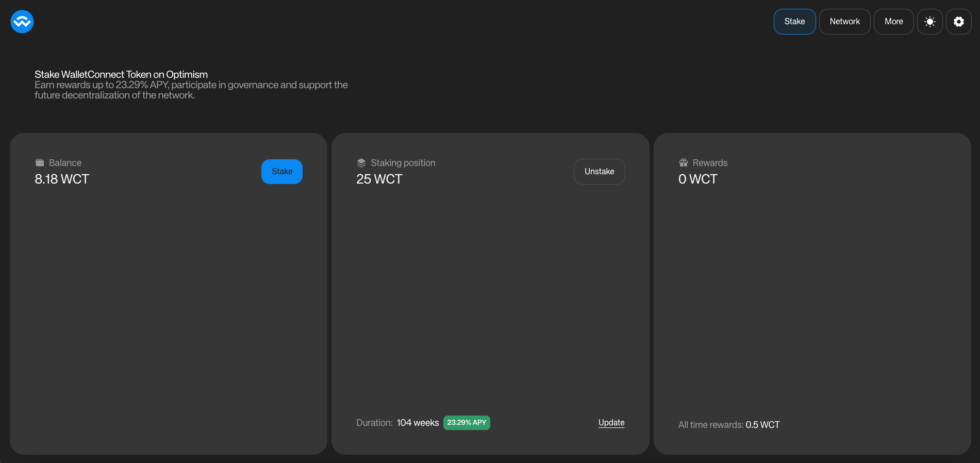This screenshot has width=980, height=463.
Task: Open the Network tab
Action: (844, 22)
